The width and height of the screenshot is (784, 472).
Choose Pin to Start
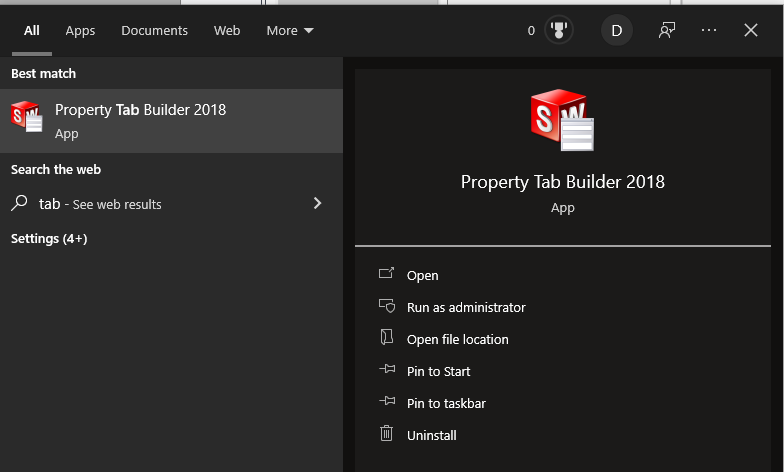click(x=438, y=372)
